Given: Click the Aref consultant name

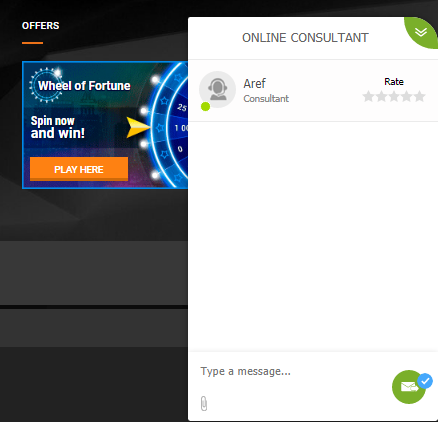Looking at the screenshot, I should click(x=254, y=83).
